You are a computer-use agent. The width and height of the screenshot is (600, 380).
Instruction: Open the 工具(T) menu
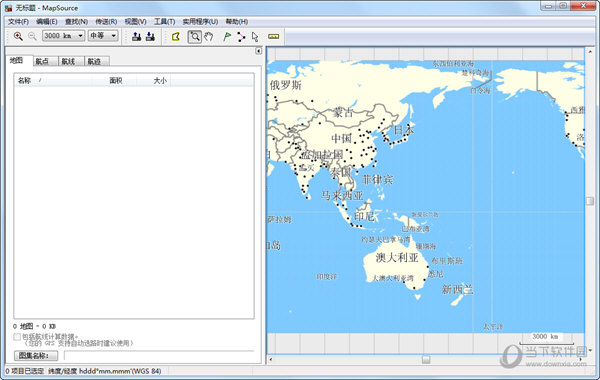click(165, 22)
